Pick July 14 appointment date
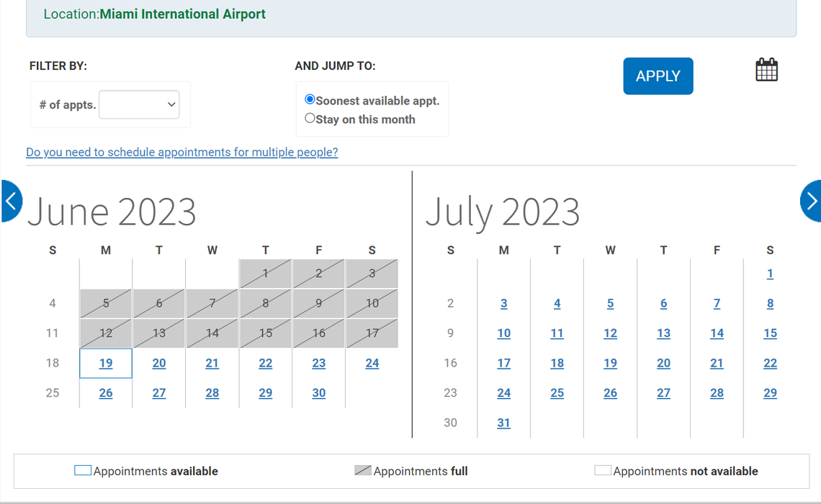 pyautogui.click(x=717, y=333)
